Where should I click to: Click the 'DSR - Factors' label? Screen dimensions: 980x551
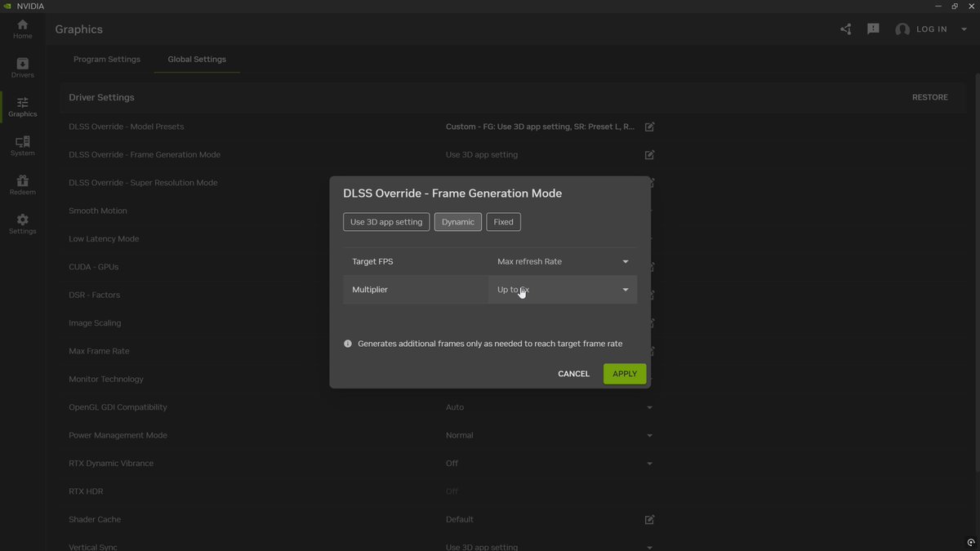coord(94,295)
